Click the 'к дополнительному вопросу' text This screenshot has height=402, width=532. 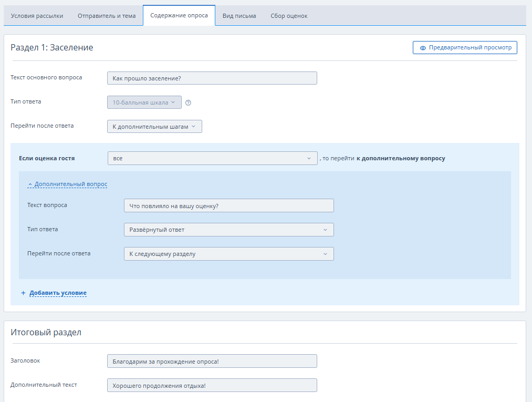point(401,158)
